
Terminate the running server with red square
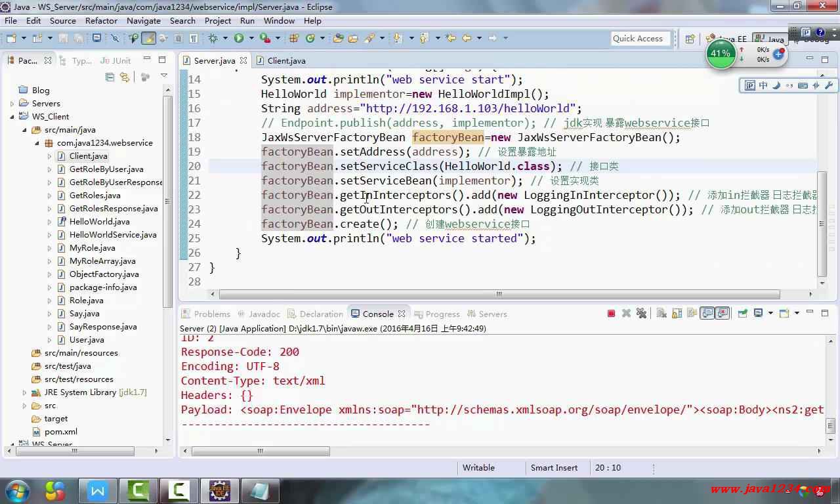click(x=611, y=314)
